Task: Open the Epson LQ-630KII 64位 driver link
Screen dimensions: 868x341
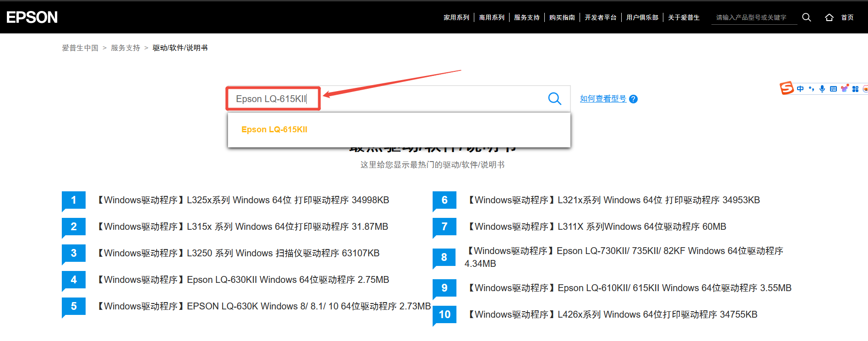Action: click(x=242, y=280)
